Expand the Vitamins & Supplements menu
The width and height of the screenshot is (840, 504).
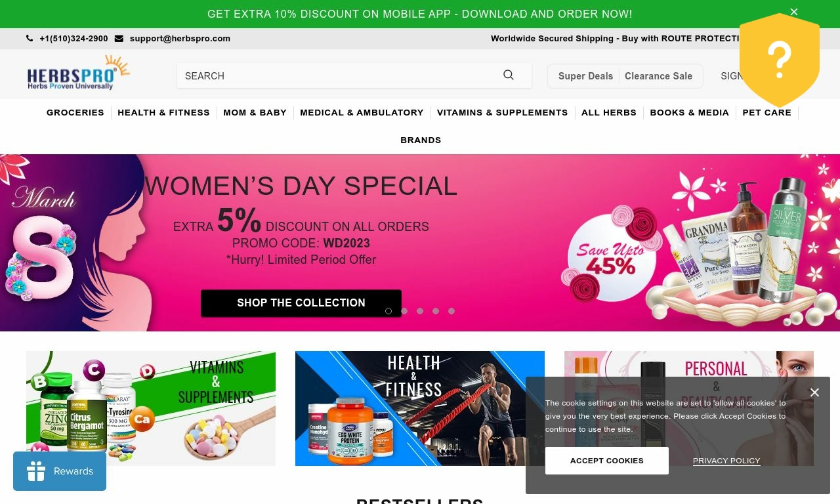click(x=502, y=113)
